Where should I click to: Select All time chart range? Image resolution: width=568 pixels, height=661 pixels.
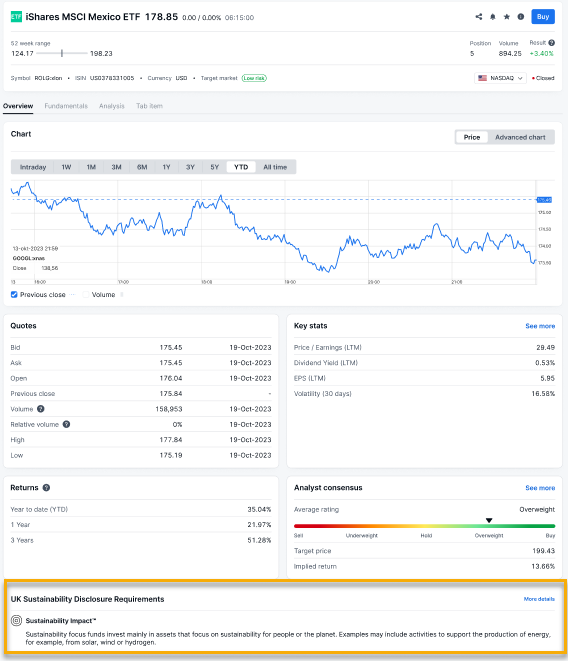[x=275, y=167]
